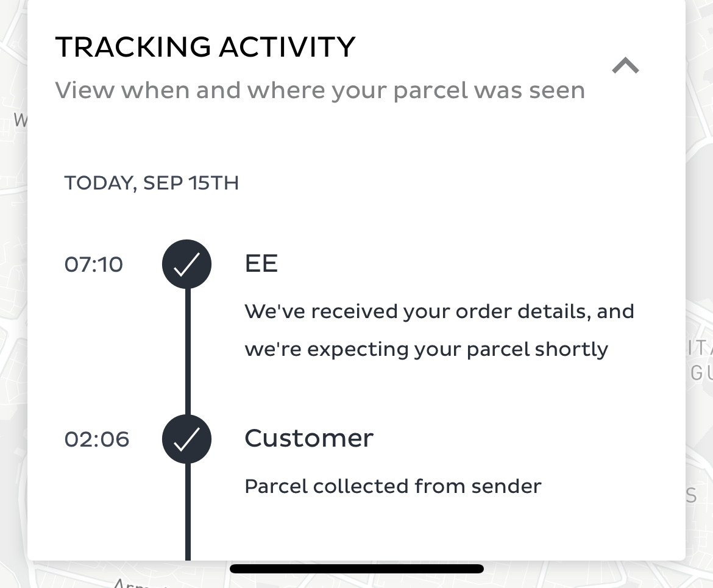
Task: Click the 07:10 checkmark circle icon
Action: point(186,264)
